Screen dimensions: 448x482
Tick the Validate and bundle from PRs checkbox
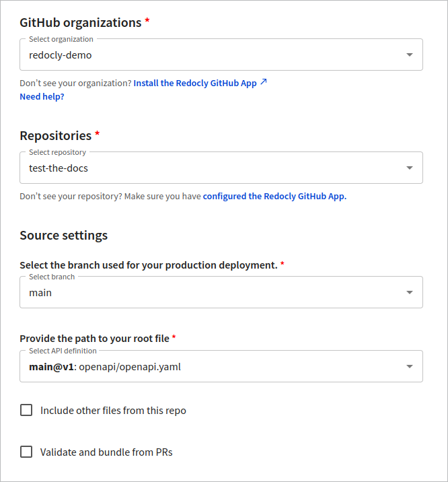26,452
